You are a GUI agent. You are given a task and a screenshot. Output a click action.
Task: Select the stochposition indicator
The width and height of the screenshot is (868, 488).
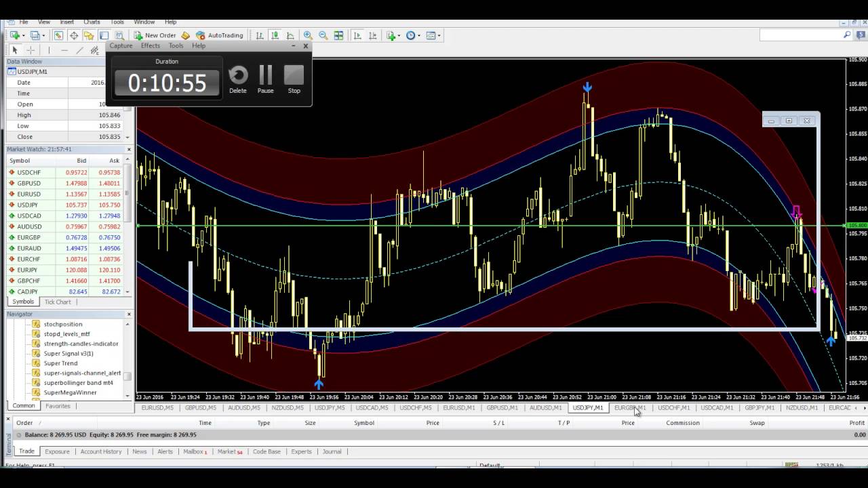click(63, 324)
